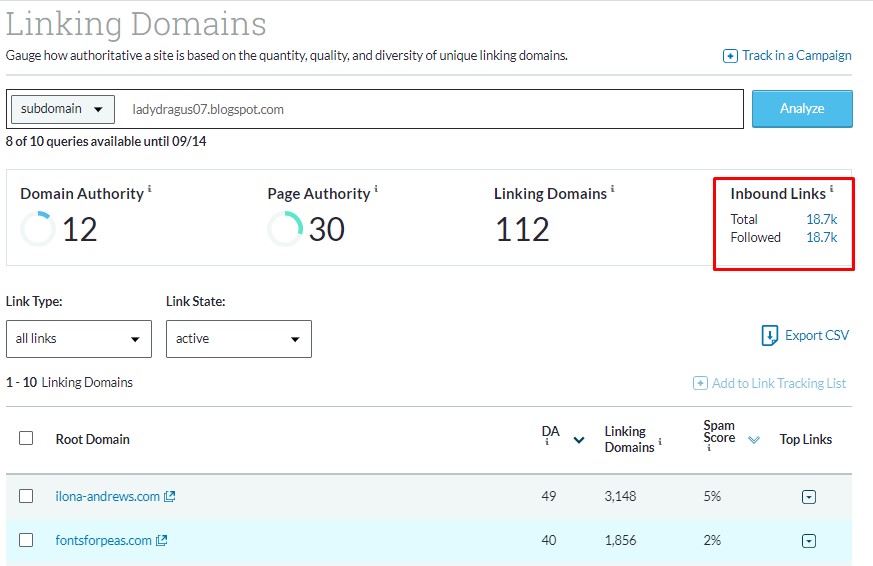This screenshot has height=566, width=873.
Task: Sort by the Spam Score column arrow
Action: coord(754,440)
